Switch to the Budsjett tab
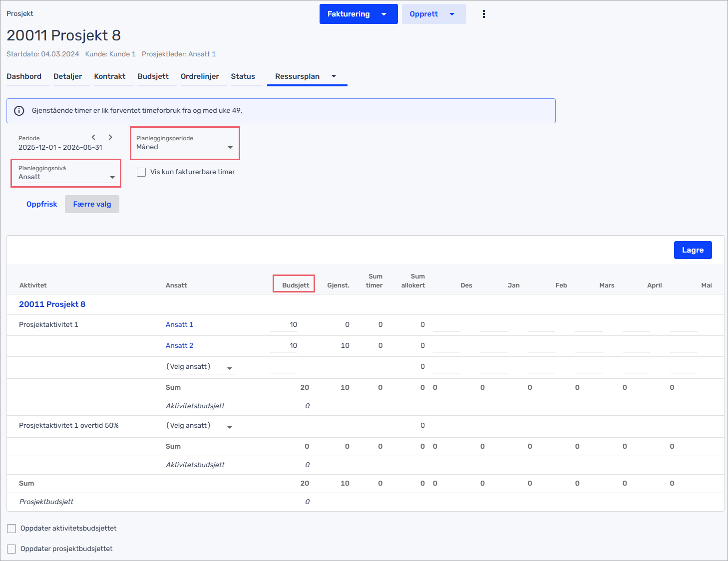Viewport: 728px width, 561px height. pyautogui.click(x=153, y=76)
